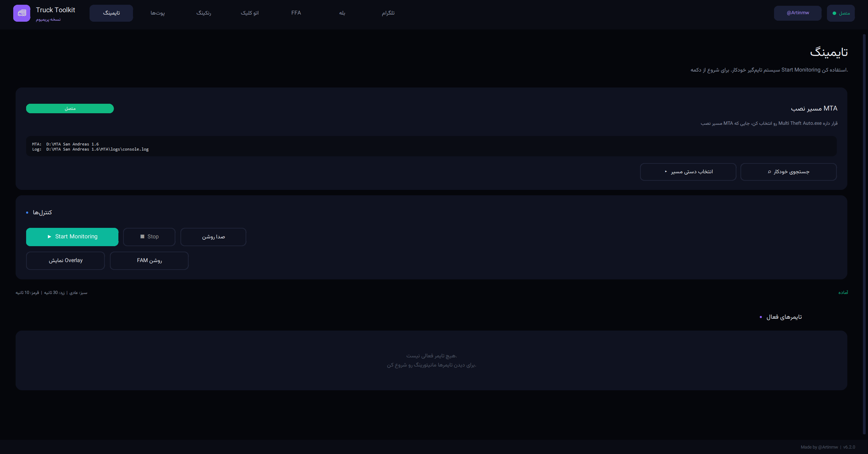
Task: Click the زرد: 30 ثانیه legend text
Action: (x=54, y=293)
